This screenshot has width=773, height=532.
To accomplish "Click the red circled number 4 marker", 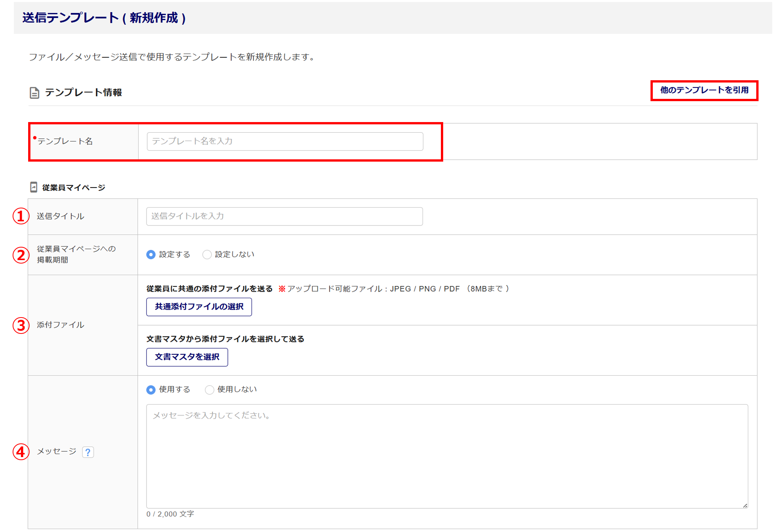I will point(21,452).
